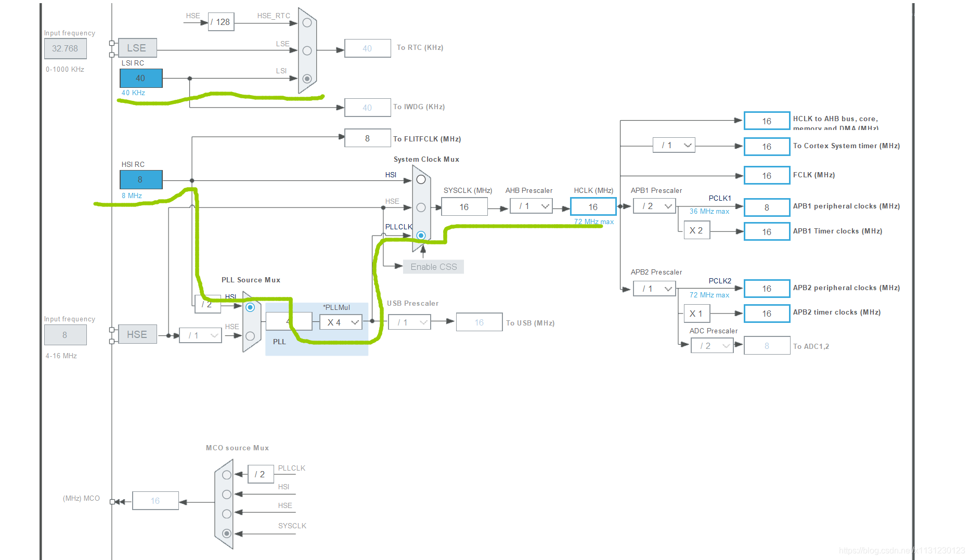Click the '36 MHz max' PCLK1 limit label
Viewport: 970px width, 560px height.
[709, 211]
